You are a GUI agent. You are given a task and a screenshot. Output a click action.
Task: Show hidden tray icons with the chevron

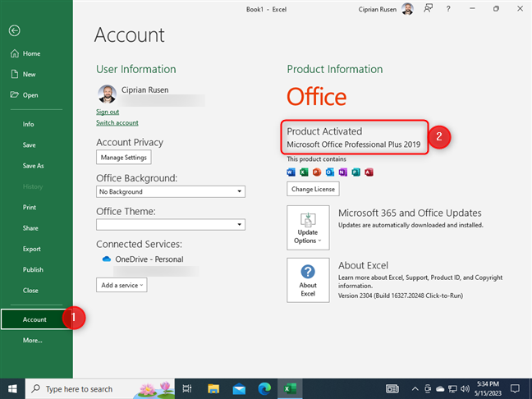[415, 389]
